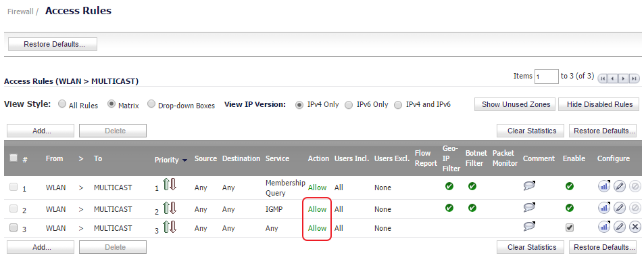
Task: Check the checkbox for rule 1
Action: 14,187
